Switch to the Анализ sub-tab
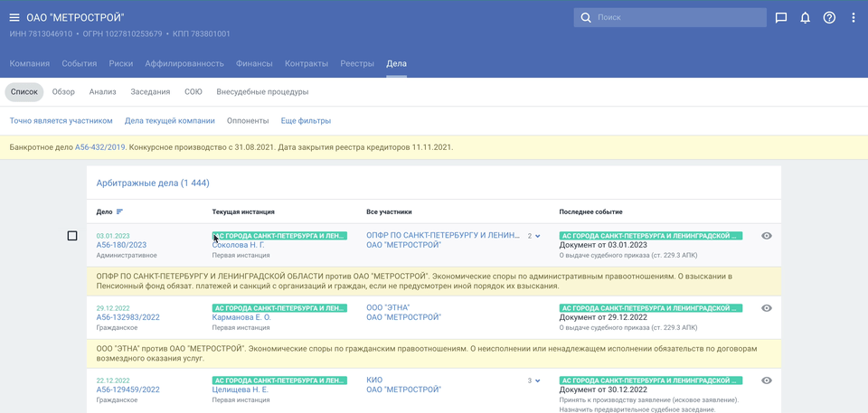 [102, 92]
